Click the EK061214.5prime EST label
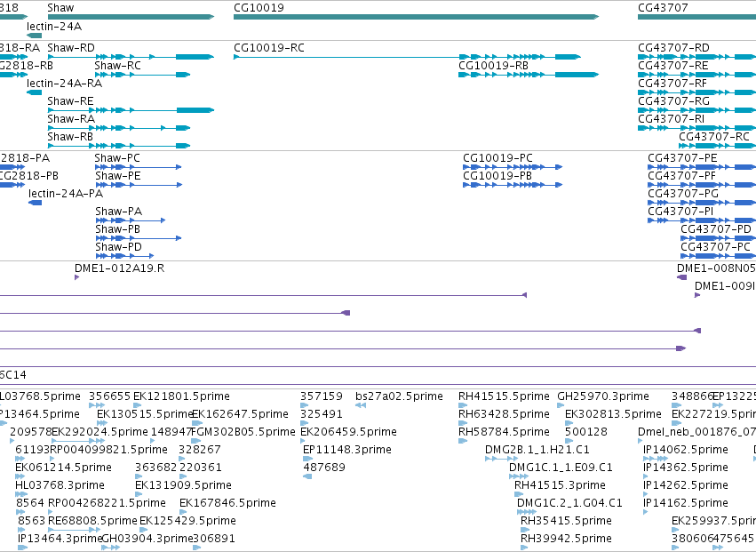 pos(64,468)
